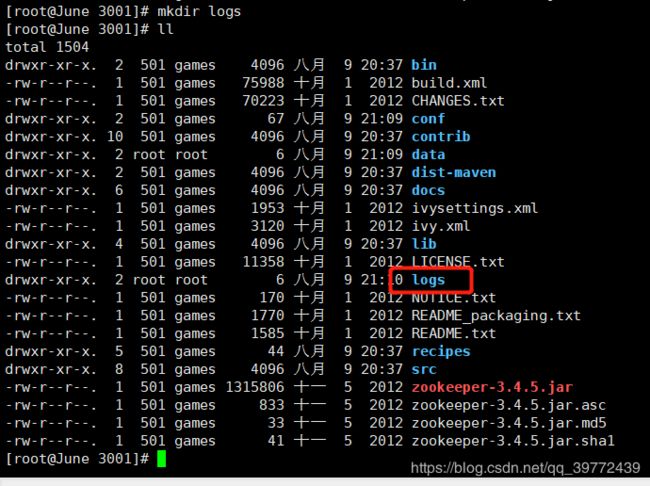Click the size value 75988

tap(263, 83)
